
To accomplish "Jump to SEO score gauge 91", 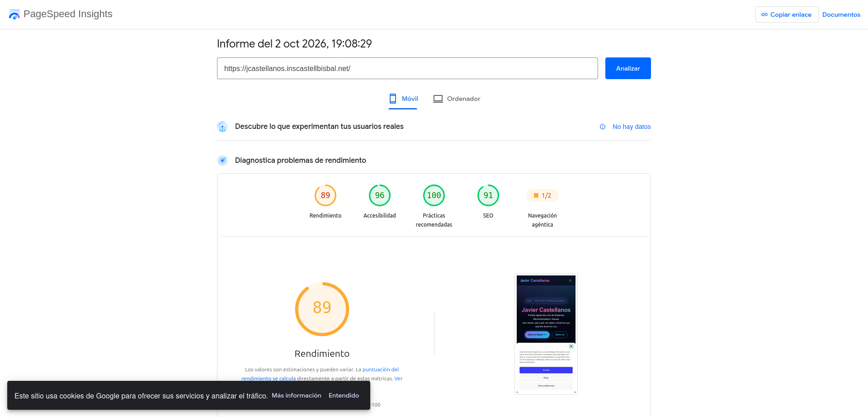I will tap(488, 195).
